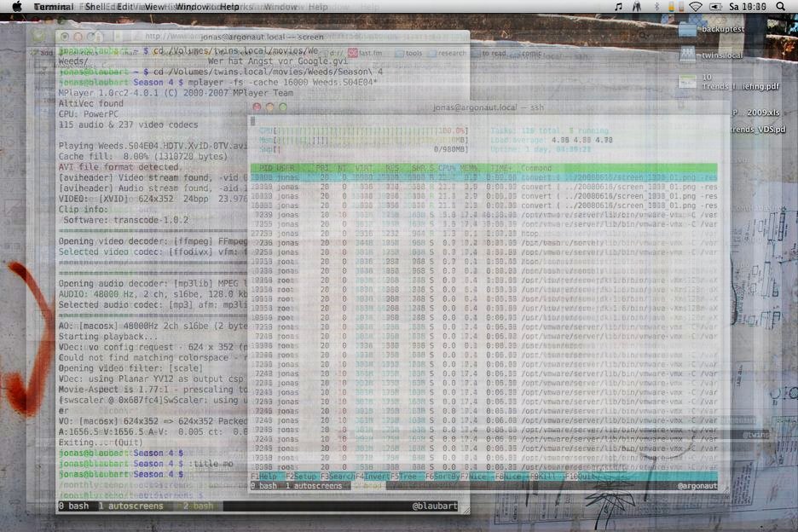
Task: Open the Help menu in menu bar
Action: click(x=229, y=7)
